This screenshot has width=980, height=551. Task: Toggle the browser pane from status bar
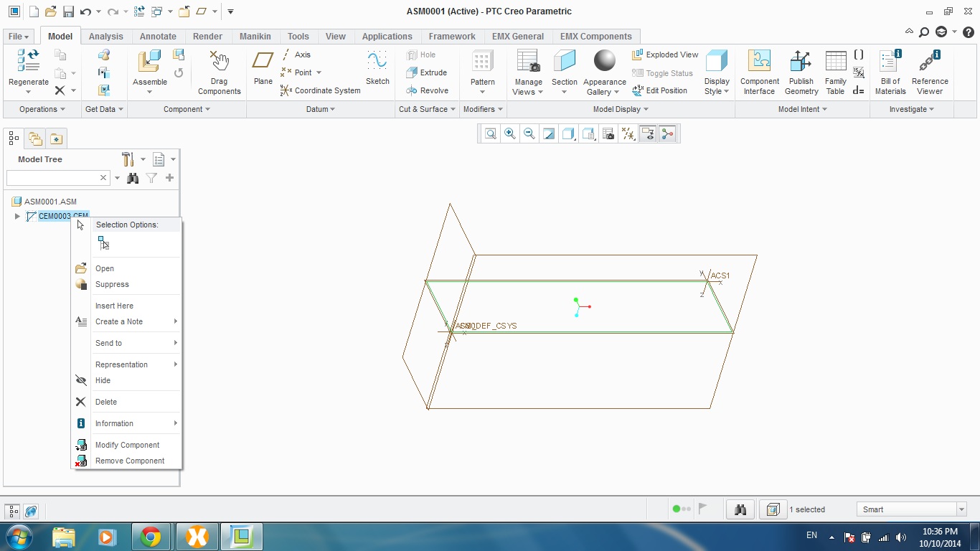[x=31, y=511]
